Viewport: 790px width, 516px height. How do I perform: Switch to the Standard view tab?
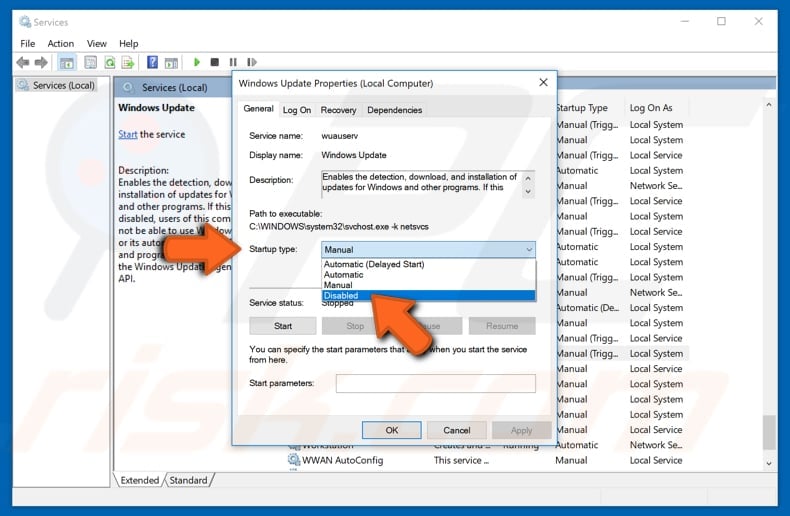tap(188, 480)
